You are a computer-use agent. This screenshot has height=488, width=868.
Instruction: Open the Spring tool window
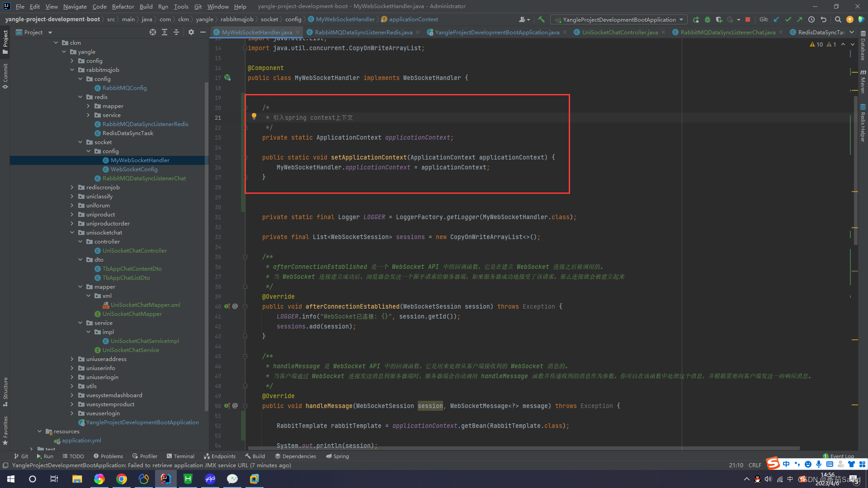point(337,456)
